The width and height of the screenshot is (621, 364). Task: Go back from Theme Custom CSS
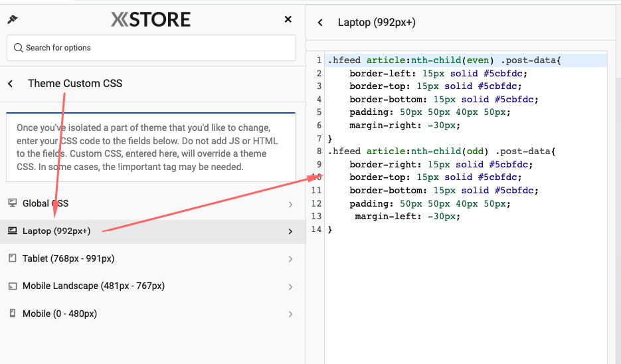coord(11,84)
